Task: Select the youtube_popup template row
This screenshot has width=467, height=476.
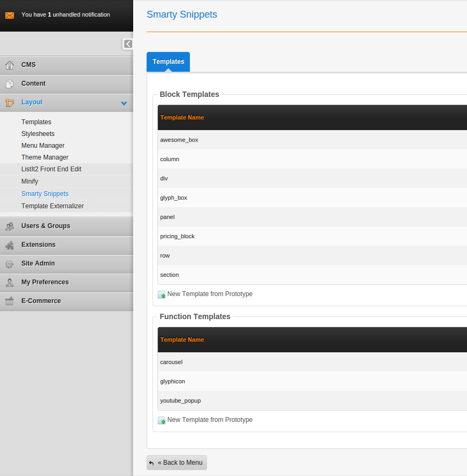Action: (312, 401)
